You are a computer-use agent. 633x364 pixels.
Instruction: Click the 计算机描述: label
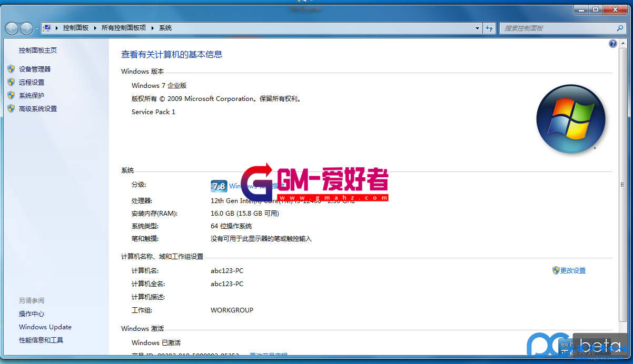(x=148, y=297)
